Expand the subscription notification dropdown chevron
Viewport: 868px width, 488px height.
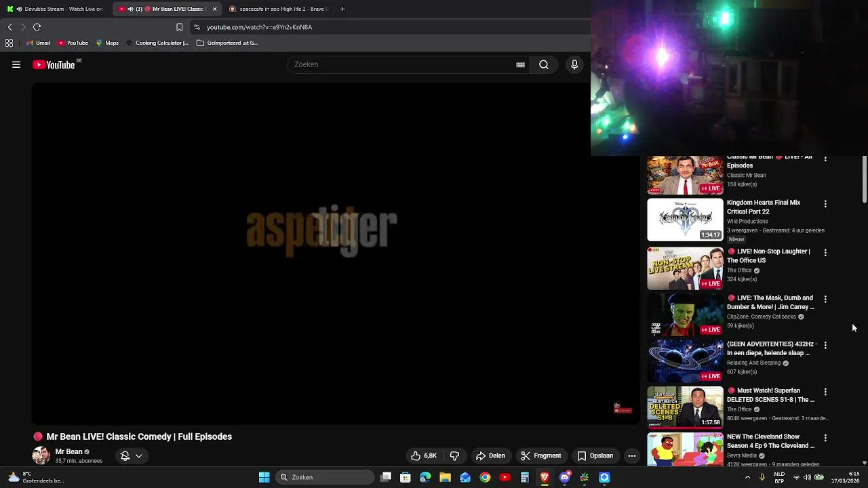click(139, 456)
